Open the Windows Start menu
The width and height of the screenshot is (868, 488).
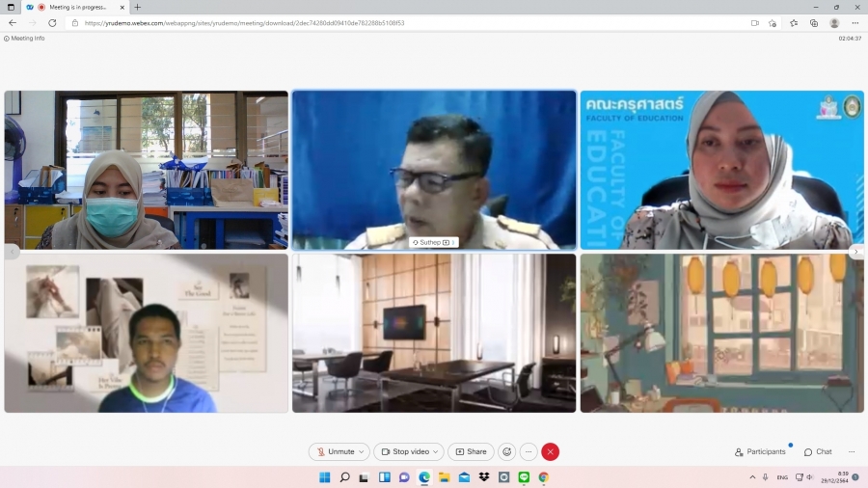click(x=324, y=477)
